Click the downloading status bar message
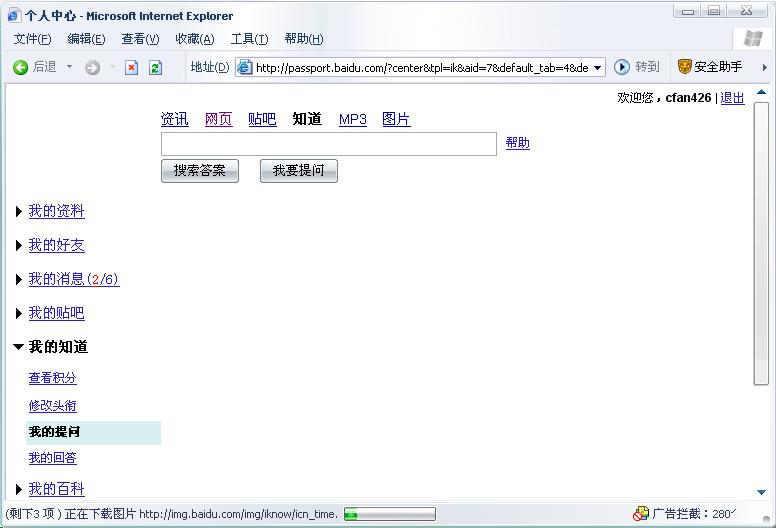The width and height of the screenshot is (776, 528). click(171, 514)
